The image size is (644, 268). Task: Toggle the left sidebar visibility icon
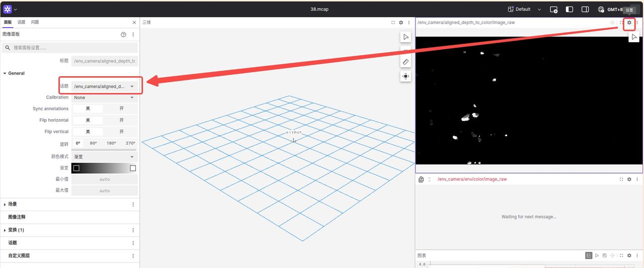[570, 9]
